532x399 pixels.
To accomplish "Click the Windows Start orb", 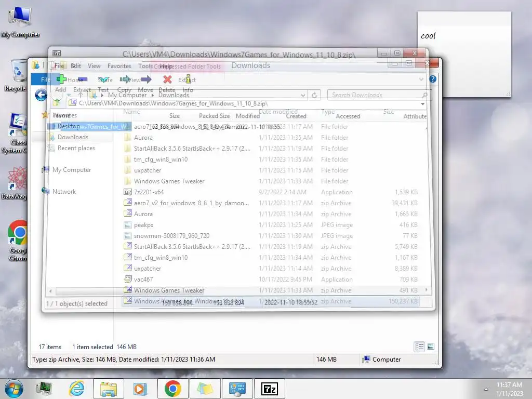I will [14, 389].
